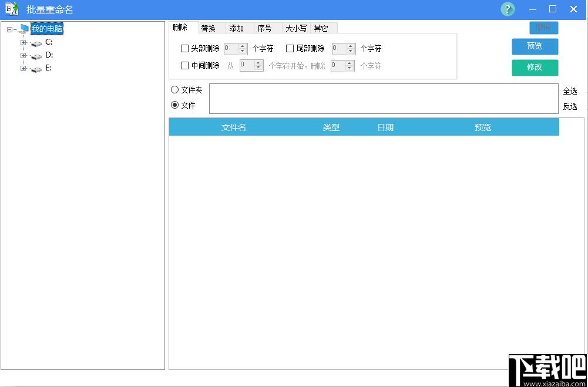Click the 预览 preview button
The width and height of the screenshot is (588, 387).
pos(535,46)
